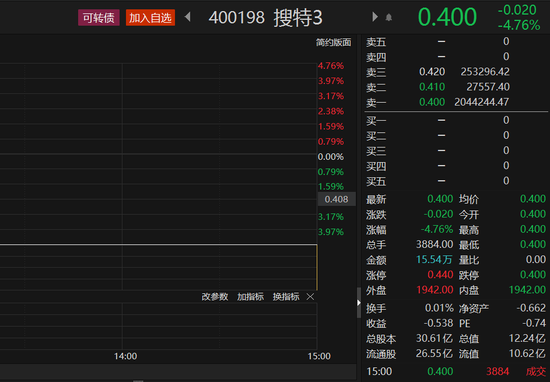This screenshot has height=382, width=550.
Task: Click trade volume 3884 in last row
Action: [x=497, y=371]
